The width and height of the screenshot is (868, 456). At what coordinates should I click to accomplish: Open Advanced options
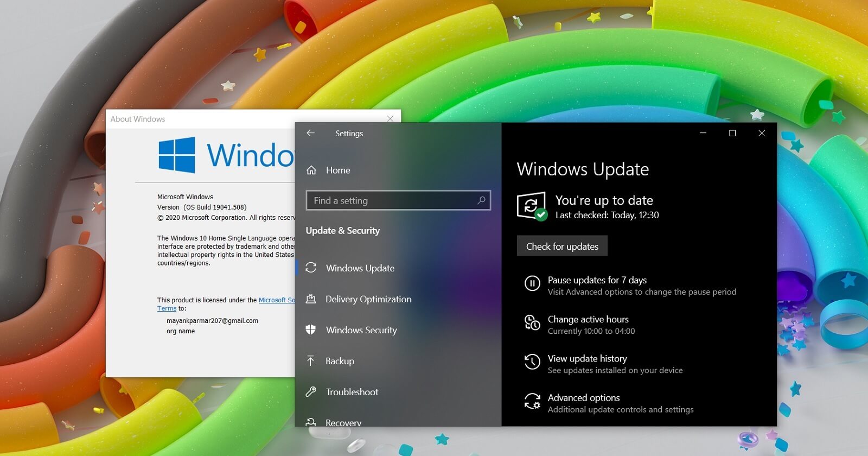pos(584,398)
